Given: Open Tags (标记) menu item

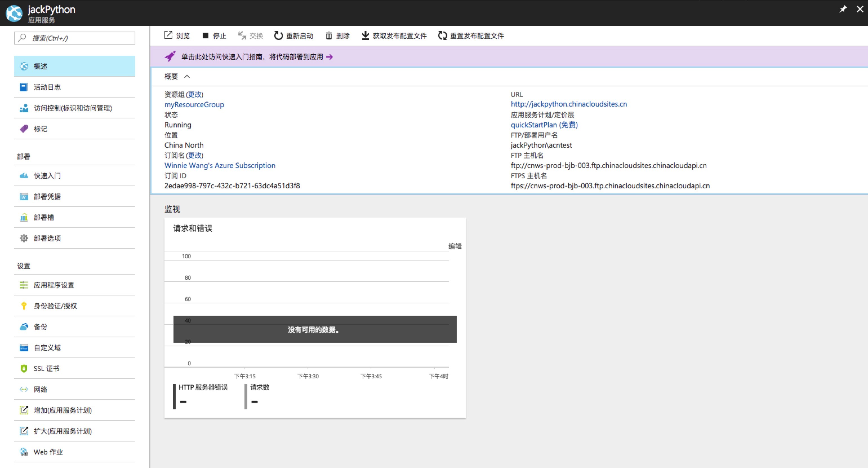Looking at the screenshot, I should (x=74, y=129).
